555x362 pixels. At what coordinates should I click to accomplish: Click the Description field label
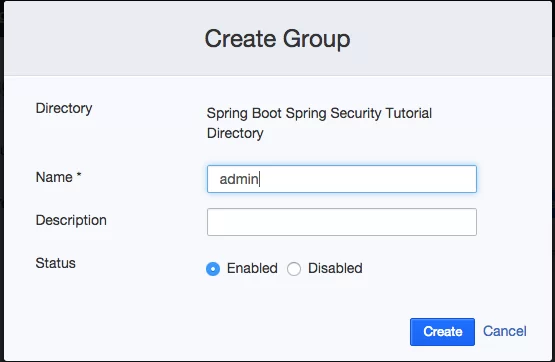pos(71,220)
